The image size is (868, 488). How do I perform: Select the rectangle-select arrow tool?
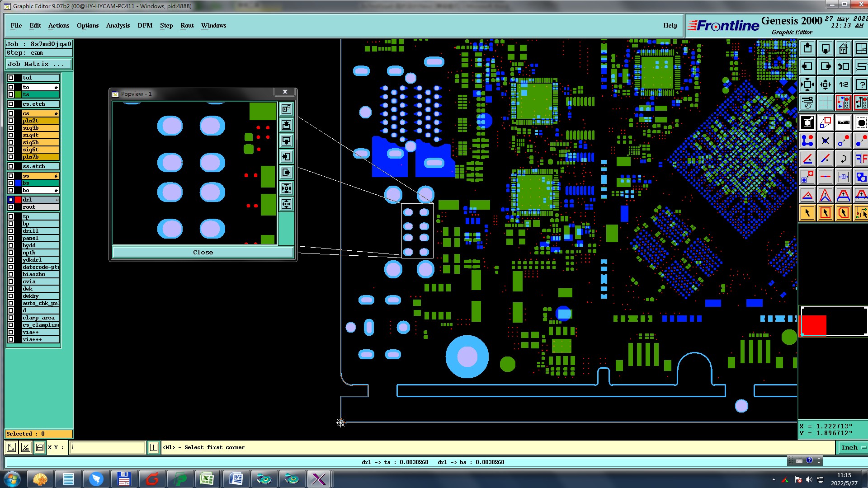point(825,213)
